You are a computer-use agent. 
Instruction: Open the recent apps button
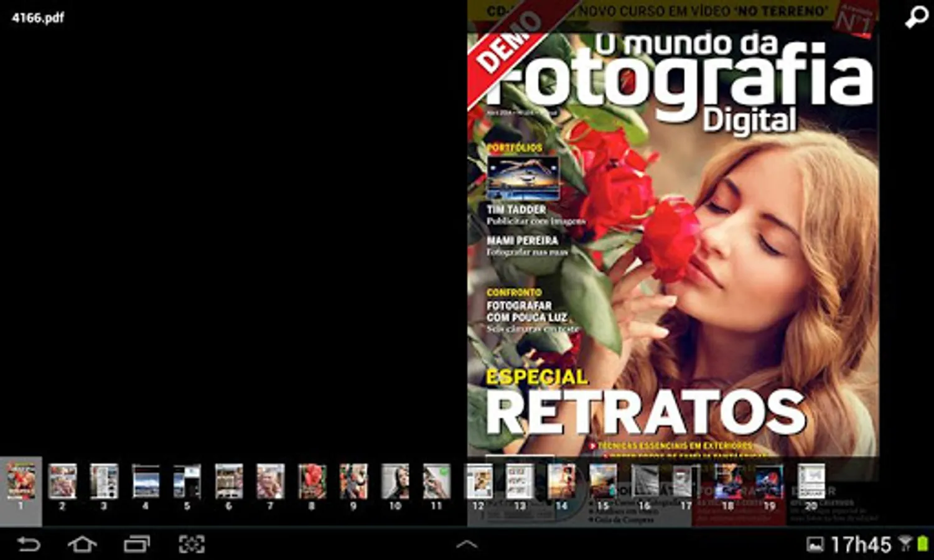137,544
